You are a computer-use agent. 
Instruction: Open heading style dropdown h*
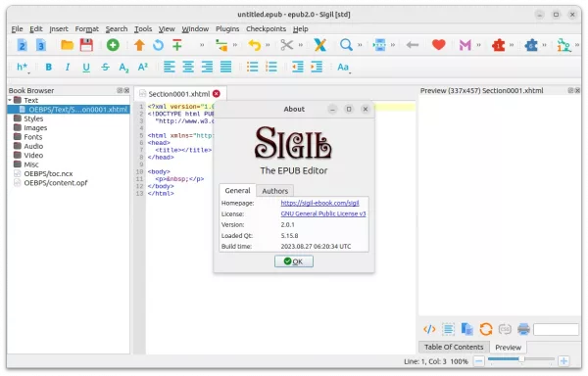point(23,68)
